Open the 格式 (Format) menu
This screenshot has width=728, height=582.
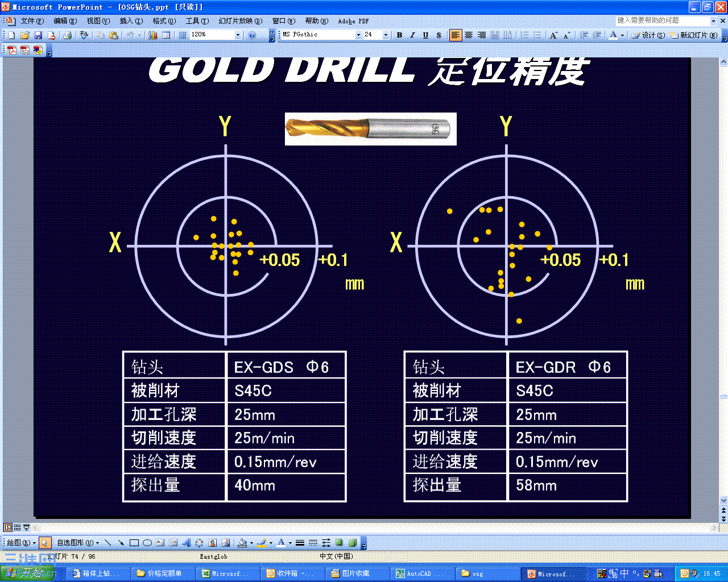164,21
